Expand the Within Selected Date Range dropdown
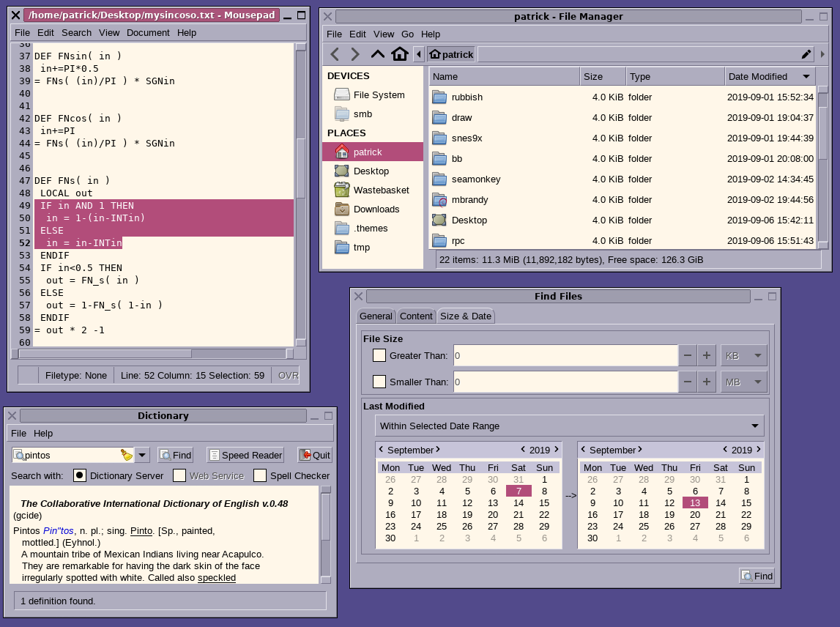Viewport: 840px width, 627px height. [570, 426]
